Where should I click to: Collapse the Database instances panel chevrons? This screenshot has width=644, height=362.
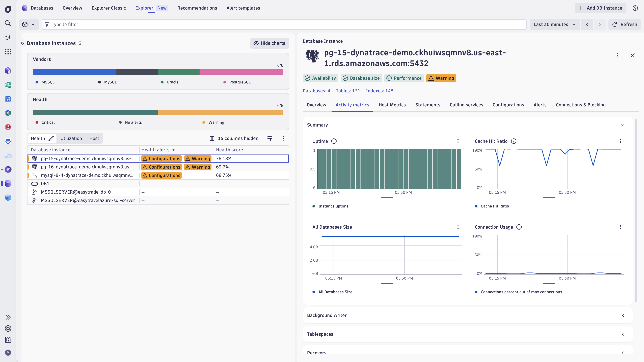[22, 43]
